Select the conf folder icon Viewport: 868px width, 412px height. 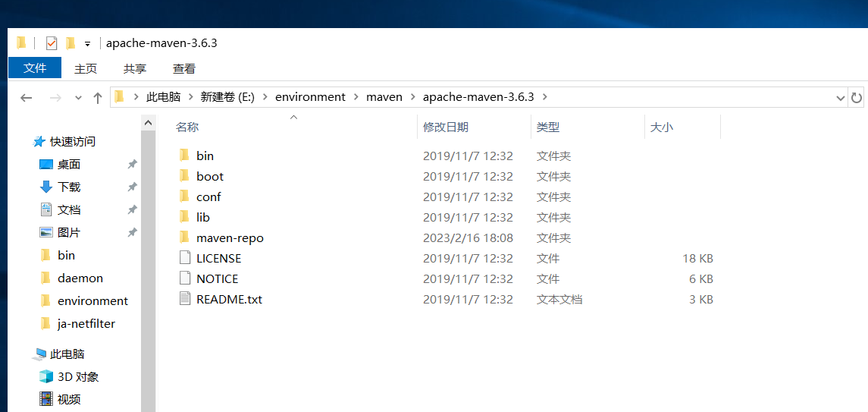tap(185, 197)
